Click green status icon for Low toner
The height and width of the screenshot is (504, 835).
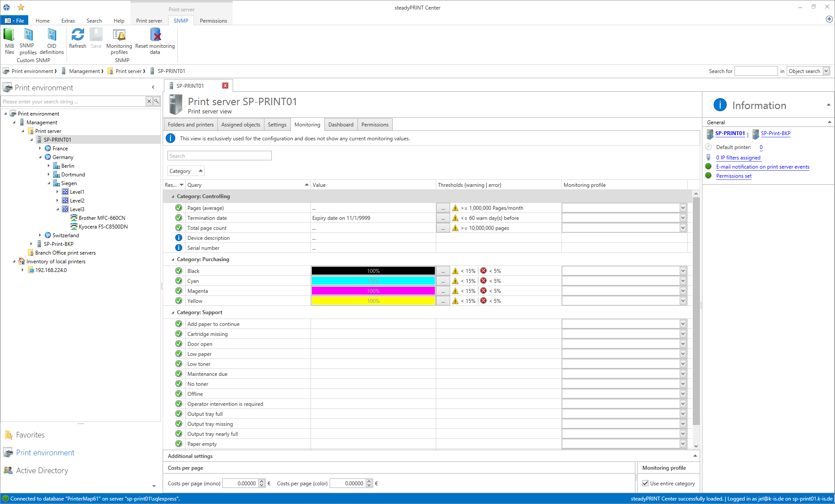coord(179,364)
